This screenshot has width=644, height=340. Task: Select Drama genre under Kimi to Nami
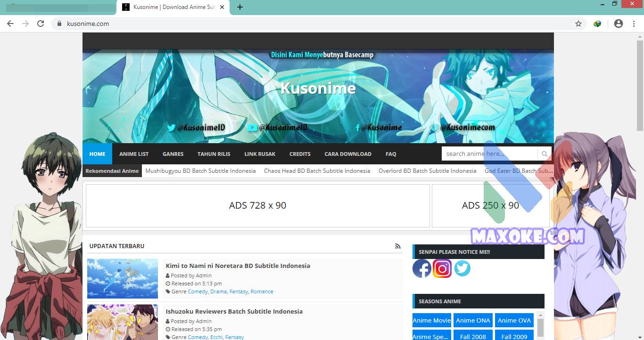pyautogui.click(x=219, y=291)
